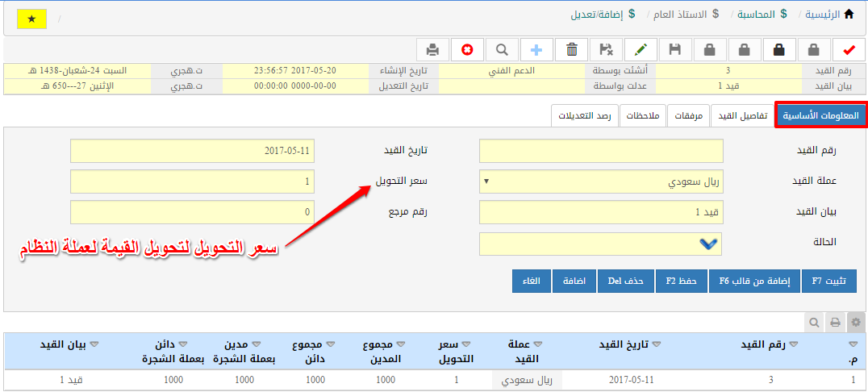Viewport: 868px width, 392px height.
Task: Click the سعر التحويل input field
Action: pyautogui.click(x=192, y=181)
